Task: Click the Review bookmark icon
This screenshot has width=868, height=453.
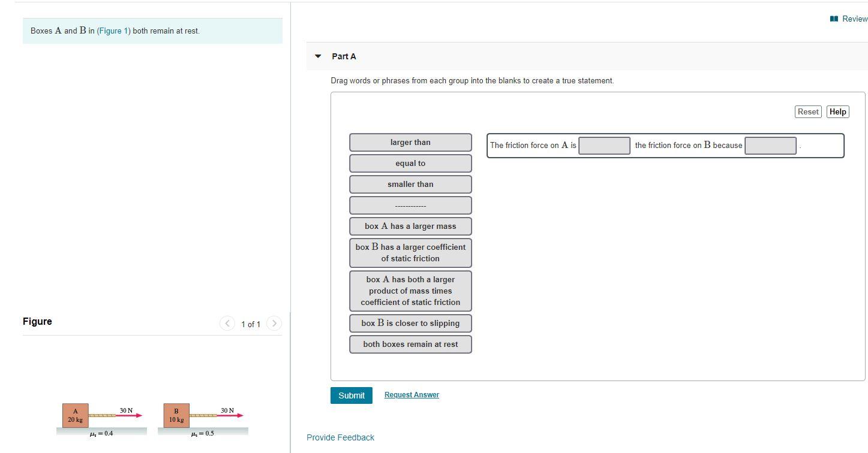Action: tap(833, 19)
